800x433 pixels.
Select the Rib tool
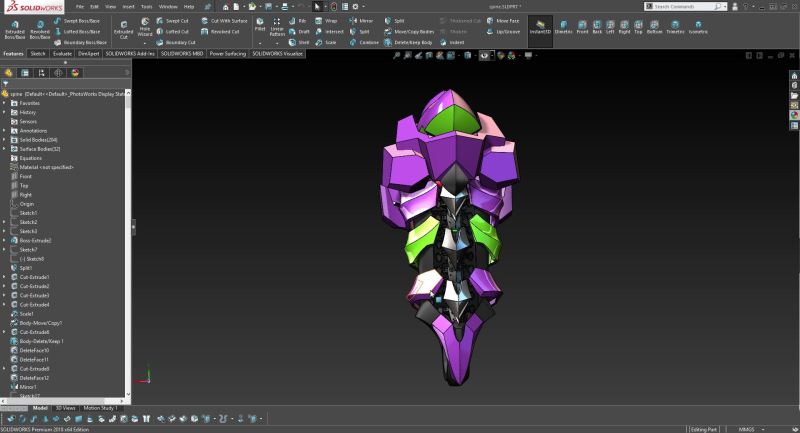(x=298, y=21)
